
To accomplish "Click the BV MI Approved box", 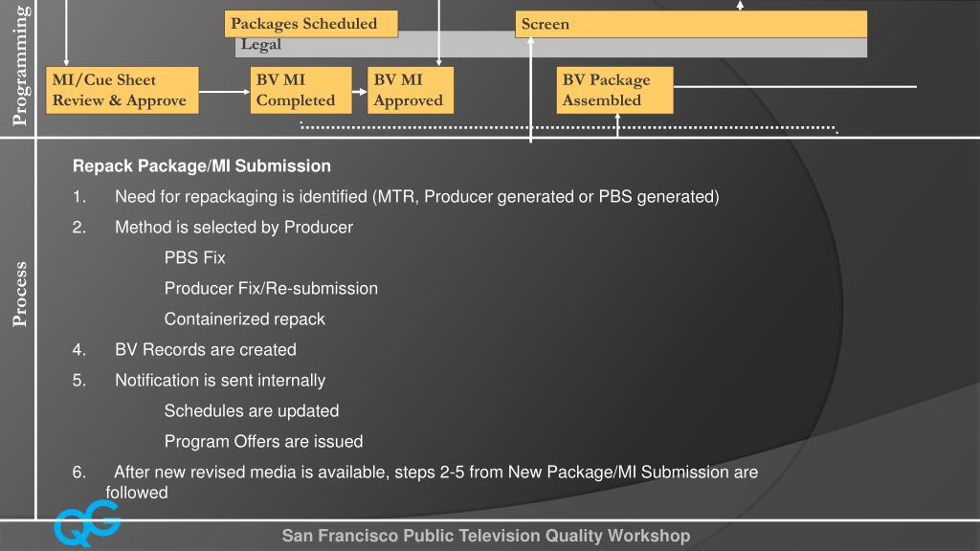I will coord(411,91).
